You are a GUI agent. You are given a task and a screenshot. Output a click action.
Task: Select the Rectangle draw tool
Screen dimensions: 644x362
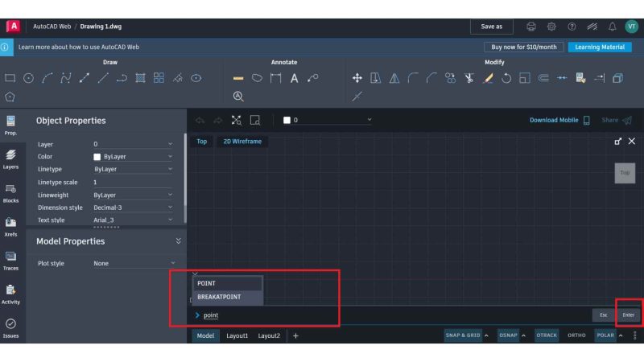10,78
